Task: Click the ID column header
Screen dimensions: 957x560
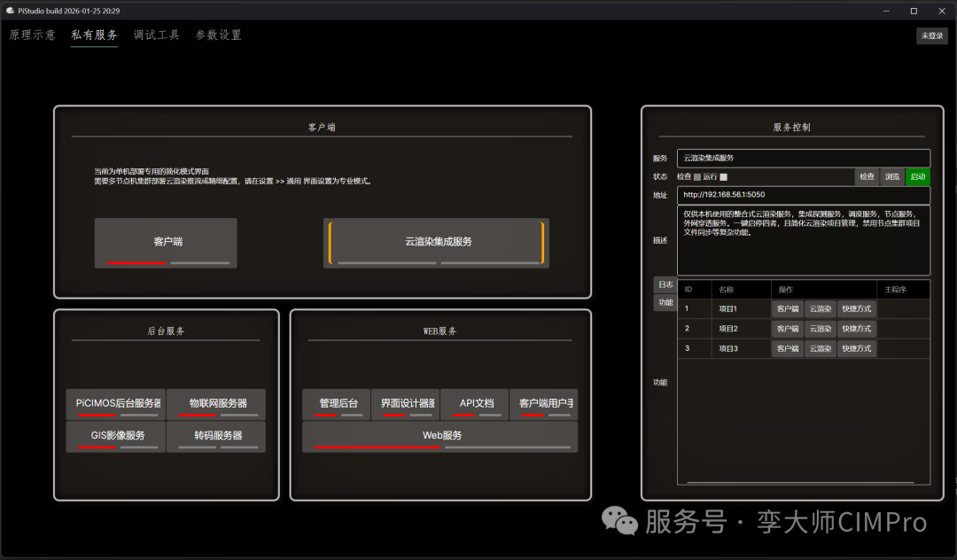Action: tap(695, 290)
